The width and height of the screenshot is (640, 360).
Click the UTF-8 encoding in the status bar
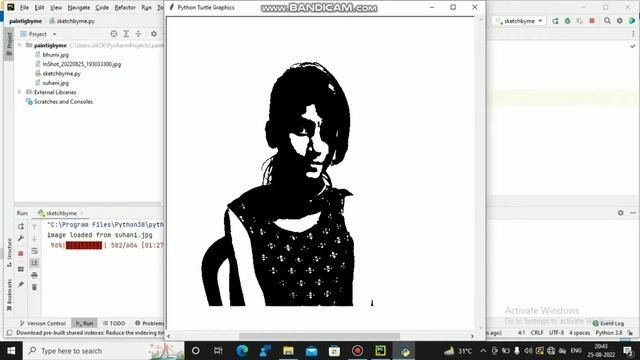tap(556, 333)
